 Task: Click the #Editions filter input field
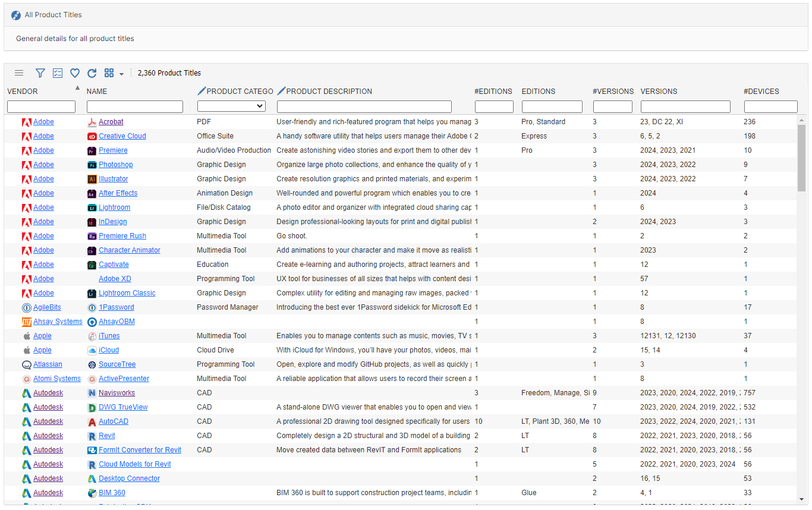pos(494,107)
